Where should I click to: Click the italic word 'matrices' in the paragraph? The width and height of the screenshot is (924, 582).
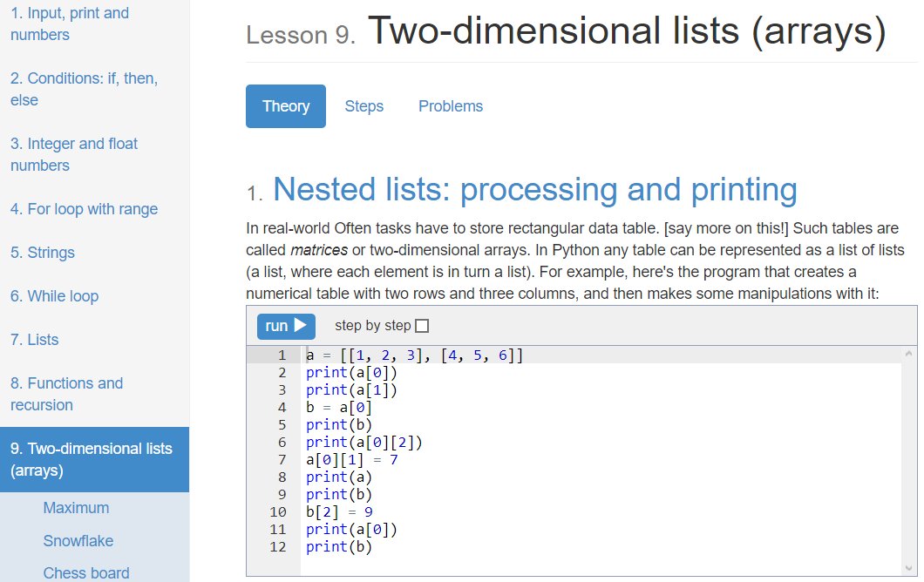point(319,250)
